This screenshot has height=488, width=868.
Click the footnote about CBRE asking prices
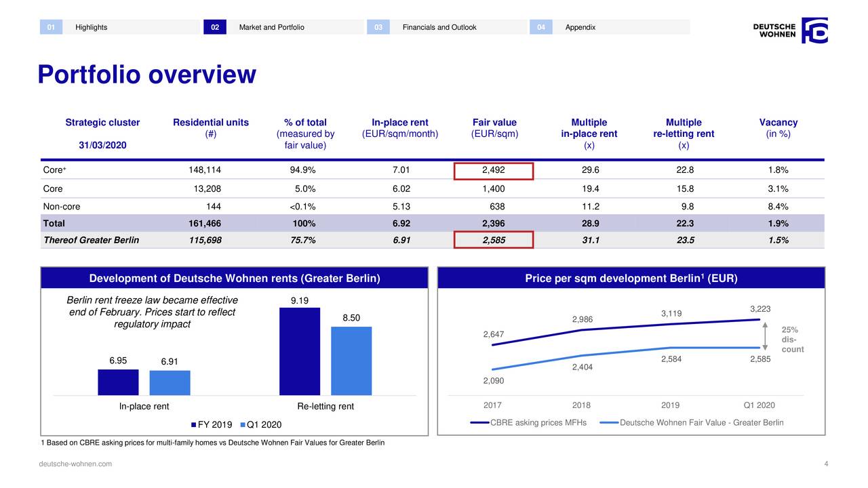213,443
